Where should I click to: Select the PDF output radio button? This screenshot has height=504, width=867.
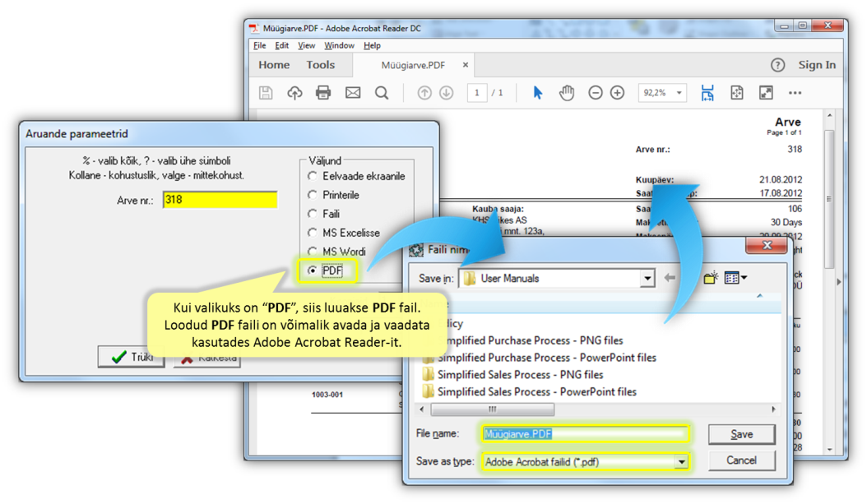313,270
